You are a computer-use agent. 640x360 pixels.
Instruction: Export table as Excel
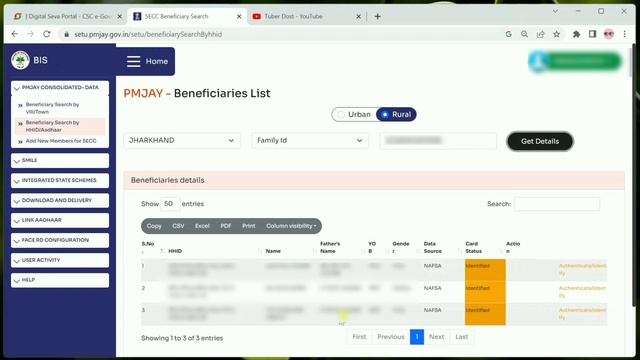coord(202,226)
